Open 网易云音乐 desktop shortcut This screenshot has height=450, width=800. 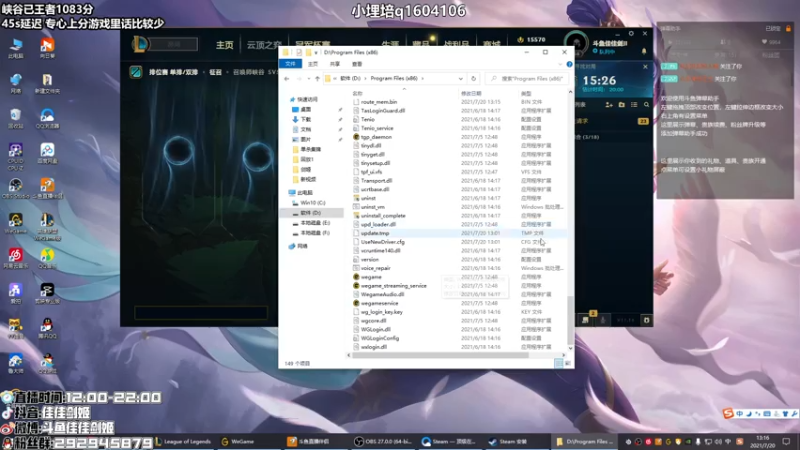pos(15,259)
